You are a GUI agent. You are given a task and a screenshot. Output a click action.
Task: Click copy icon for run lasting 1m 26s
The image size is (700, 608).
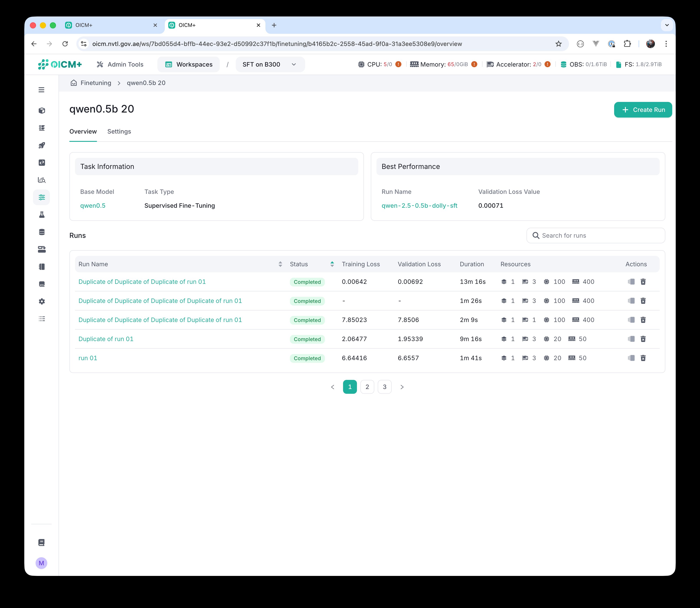[x=631, y=301]
